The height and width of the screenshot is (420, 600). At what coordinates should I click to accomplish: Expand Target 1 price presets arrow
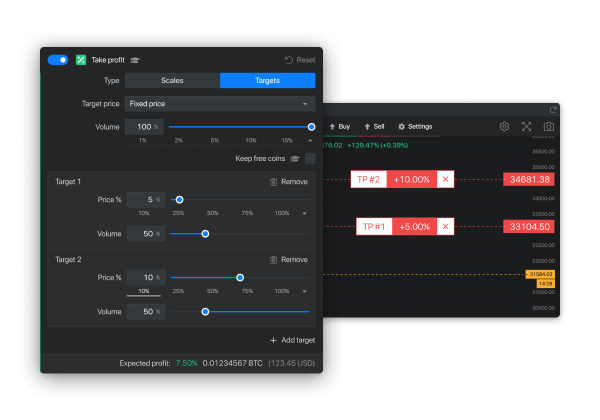pos(305,213)
